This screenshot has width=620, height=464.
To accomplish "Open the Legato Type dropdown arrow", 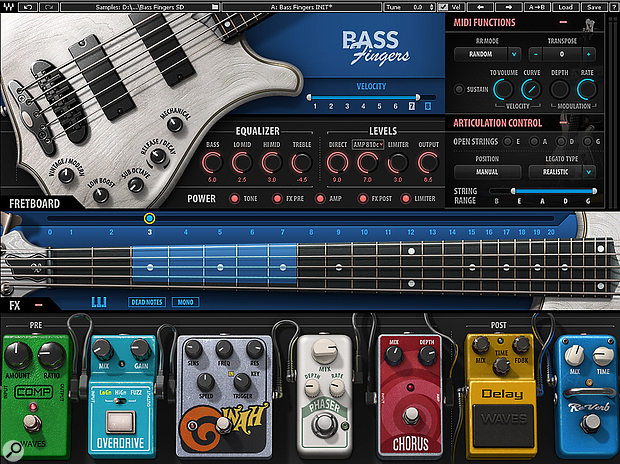I will pyautogui.click(x=589, y=172).
